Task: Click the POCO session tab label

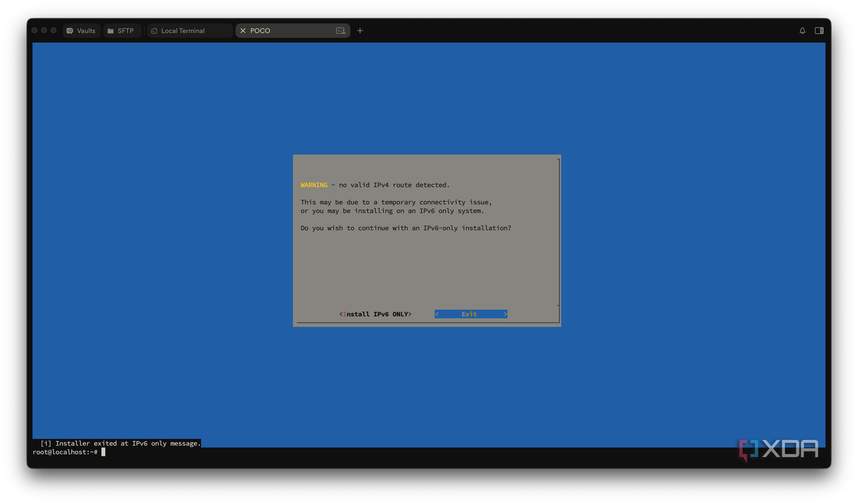Action: tap(260, 30)
